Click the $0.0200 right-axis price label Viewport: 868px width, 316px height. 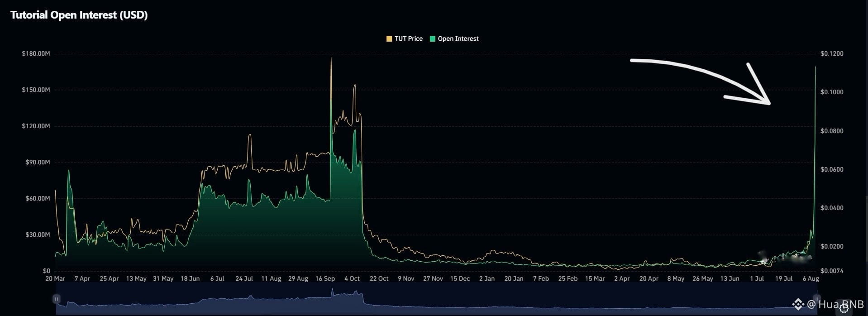[832, 247]
